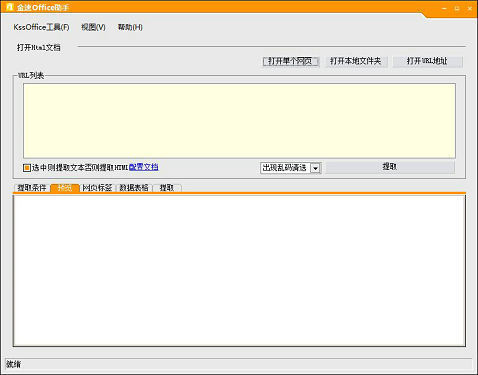Minimize the 金迪Office助手 window
Viewport: 478px width, 375px height.
[x=444, y=8]
